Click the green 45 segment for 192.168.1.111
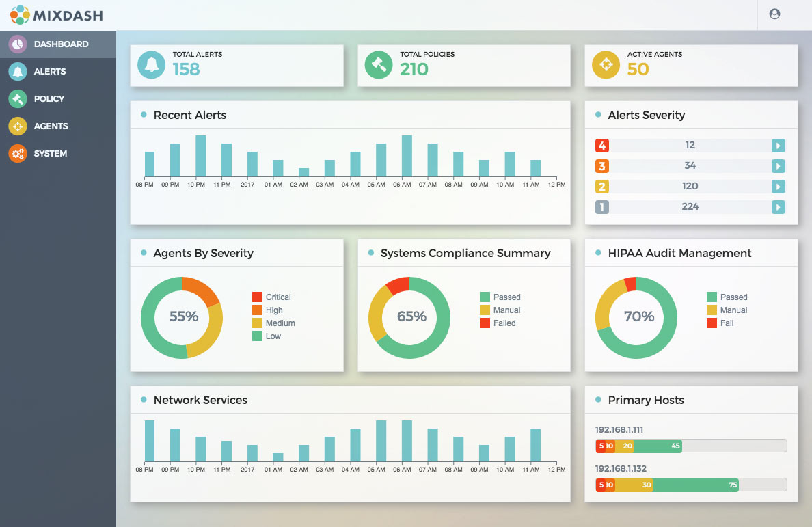Image resolution: width=812 pixels, height=527 pixels. [x=658, y=446]
